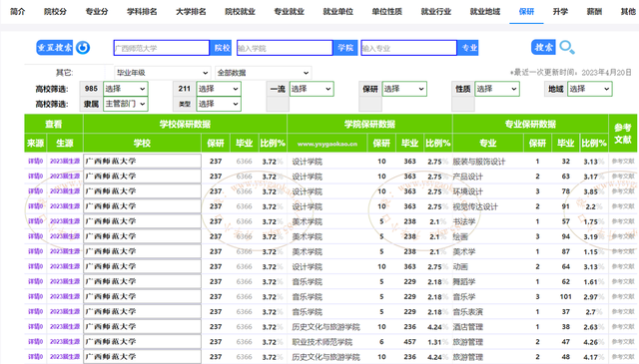
Task: Open the 性质 选择 dropdown
Action: pyautogui.click(x=497, y=89)
